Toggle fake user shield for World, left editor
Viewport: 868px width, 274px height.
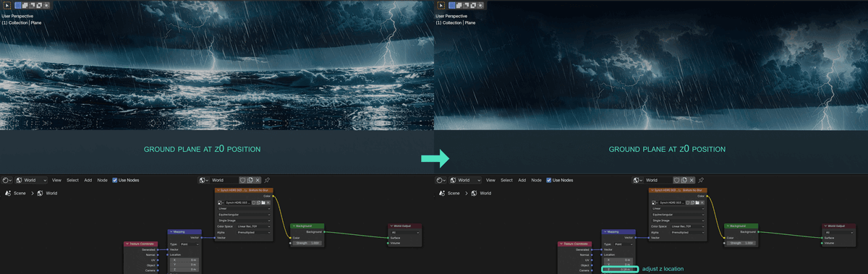click(243, 180)
